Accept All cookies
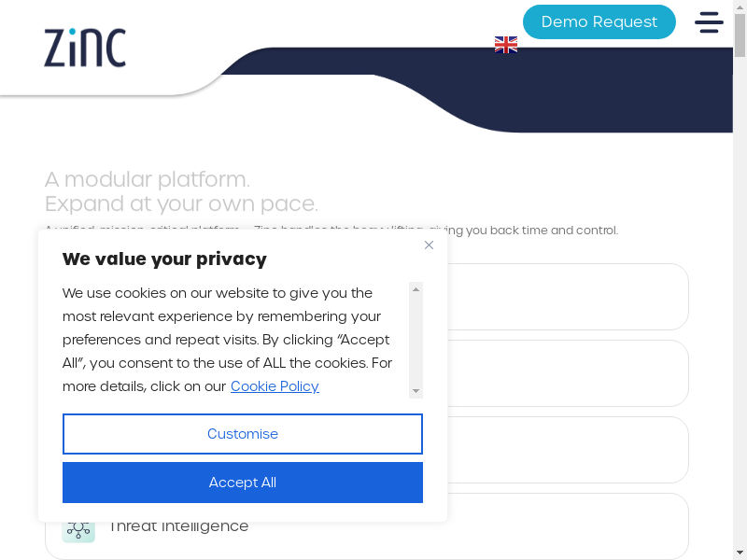The image size is (747, 560). (x=243, y=483)
